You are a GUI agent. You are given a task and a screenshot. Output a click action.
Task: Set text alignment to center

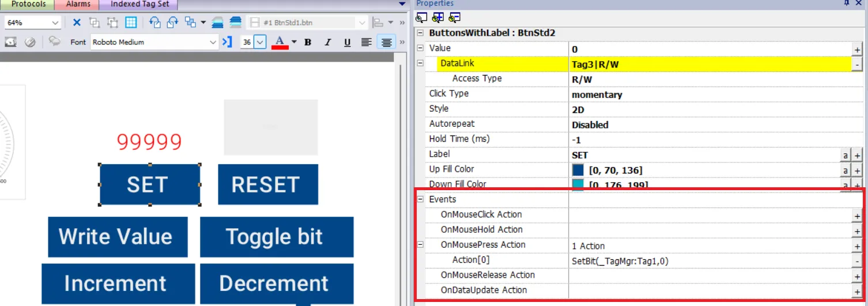click(x=386, y=42)
